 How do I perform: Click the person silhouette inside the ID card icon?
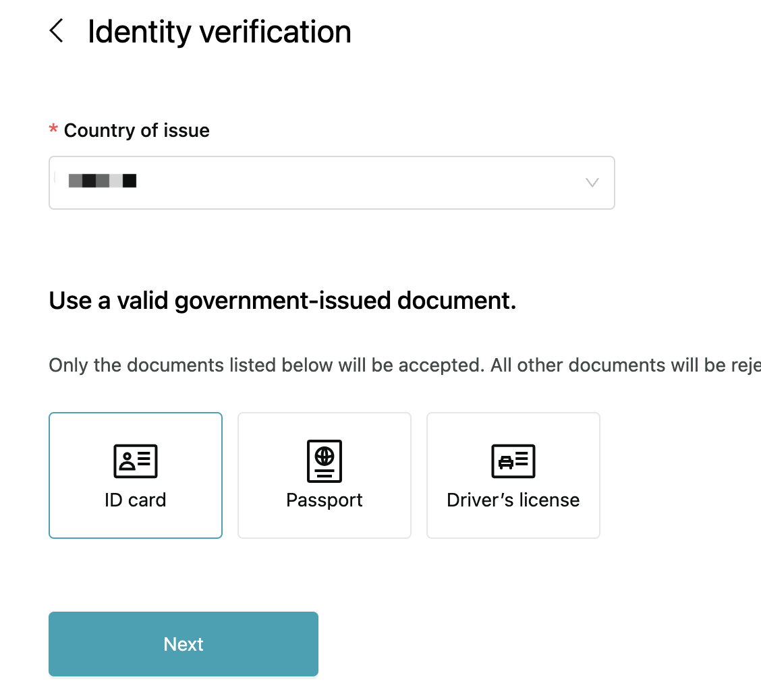[128, 461]
